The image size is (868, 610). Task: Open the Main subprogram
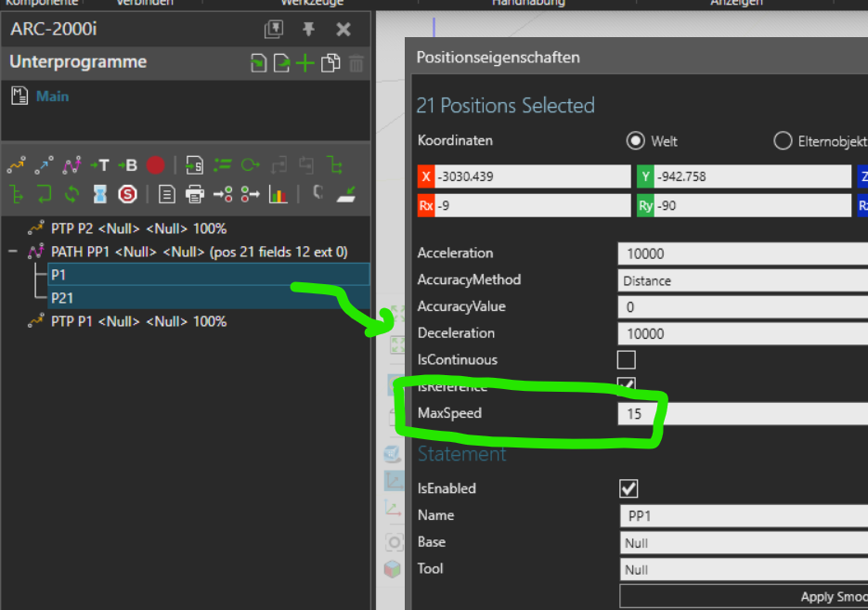(52, 97)
